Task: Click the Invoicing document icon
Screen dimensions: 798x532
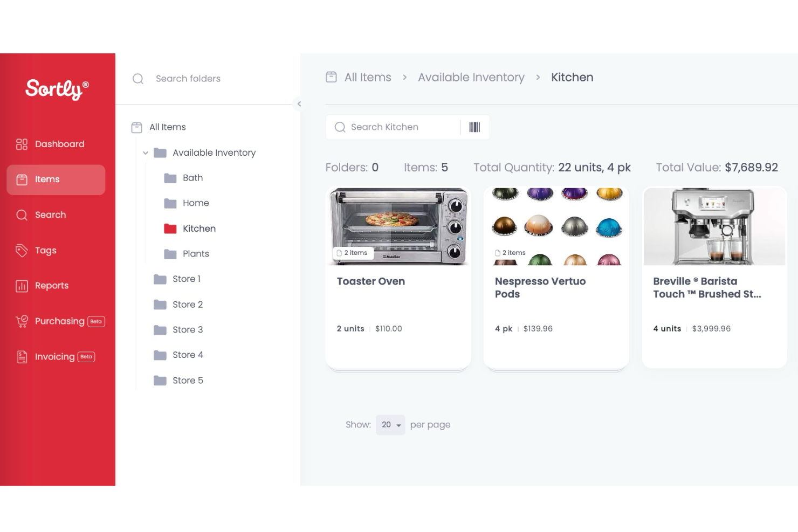Action: pos(22,357)
